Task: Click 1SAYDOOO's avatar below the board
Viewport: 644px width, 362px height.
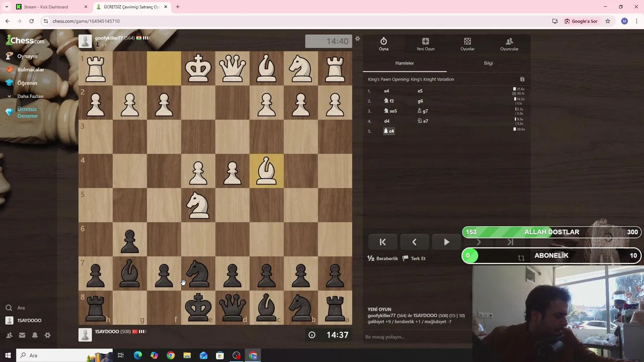Action: (85, 335)
